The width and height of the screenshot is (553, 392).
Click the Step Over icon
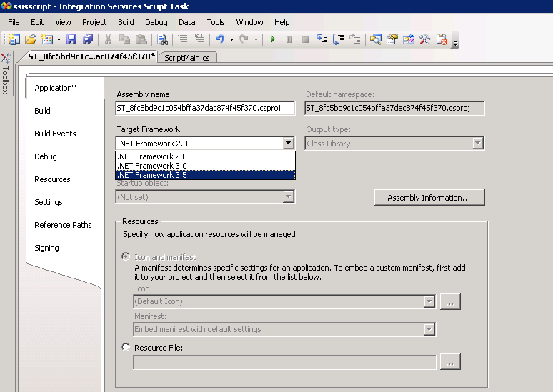click(x=338, y=39)
